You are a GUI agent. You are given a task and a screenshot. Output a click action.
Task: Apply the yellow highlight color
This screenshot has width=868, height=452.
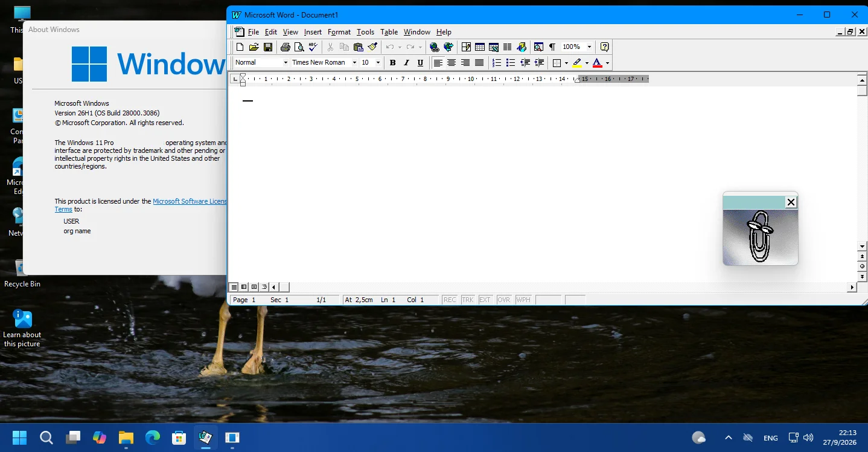pos(577,63)
